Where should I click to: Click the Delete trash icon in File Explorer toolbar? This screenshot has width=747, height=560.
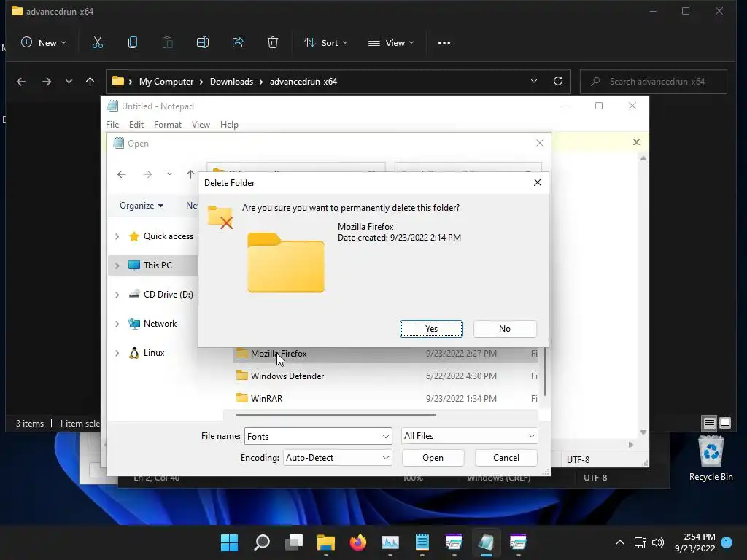coord(273,43)
